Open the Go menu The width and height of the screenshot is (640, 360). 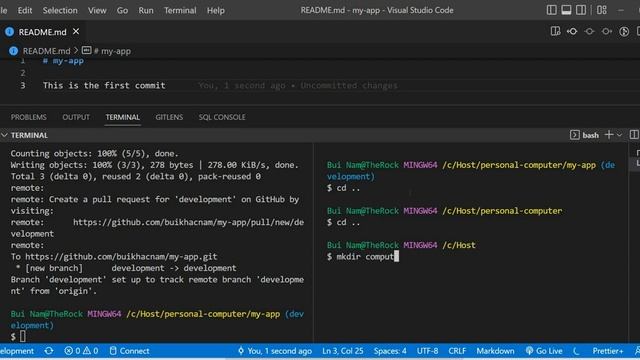click(122, 10)
